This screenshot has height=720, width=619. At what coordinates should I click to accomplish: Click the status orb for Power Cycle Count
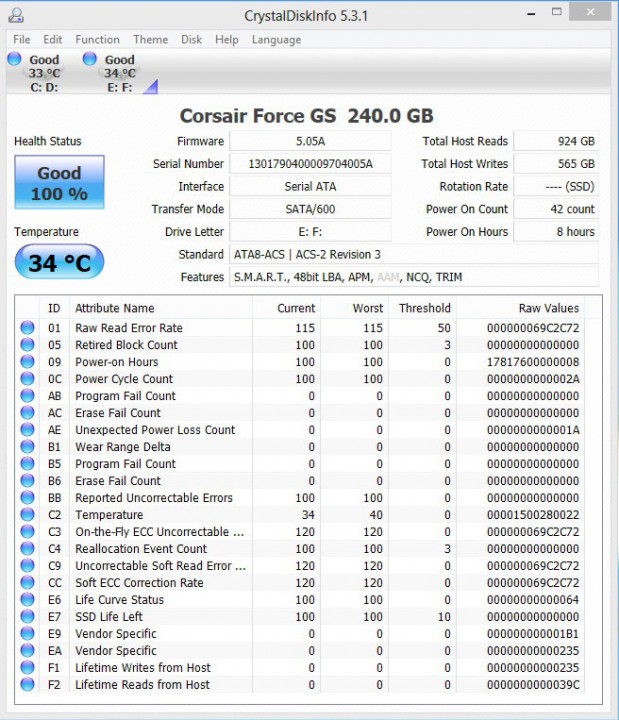pyautogui.click(x=28, y=378)
